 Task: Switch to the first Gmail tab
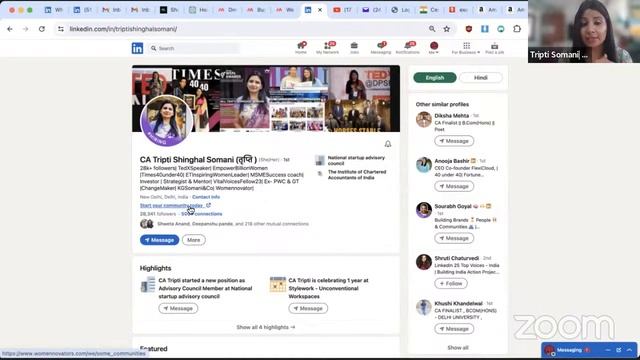111,10
